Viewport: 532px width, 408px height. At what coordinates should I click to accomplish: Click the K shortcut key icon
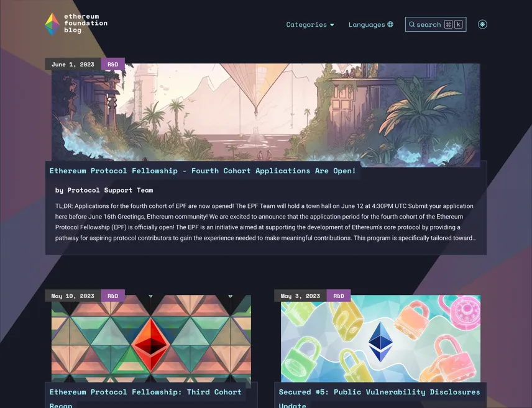click(x=459, y=24)
